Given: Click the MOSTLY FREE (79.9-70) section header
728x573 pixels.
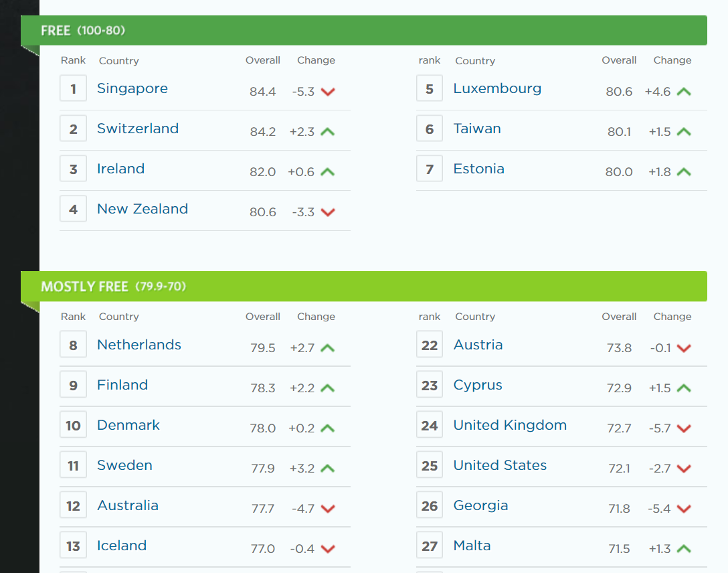Looking at the screenshot, I should pos(364,286).
